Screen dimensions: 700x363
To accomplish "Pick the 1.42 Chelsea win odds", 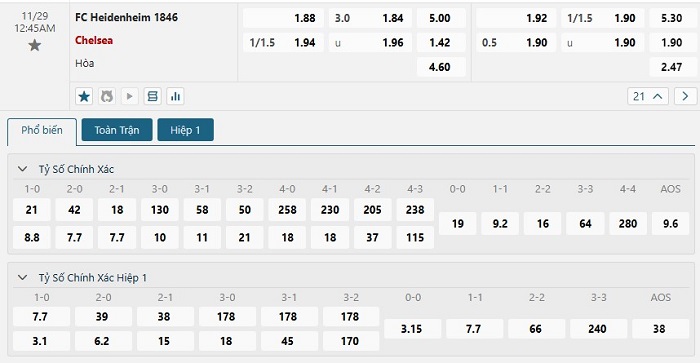I will [441, 43].
